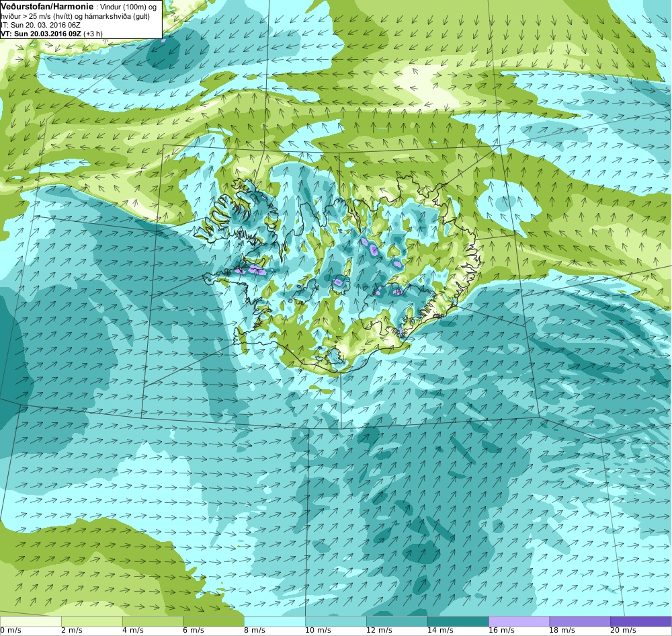The height and width of the screenshot is (636, 672).
Task: Click the 'IT: Sun 20. 03. 2016 06Z' line
Action: 41,25
